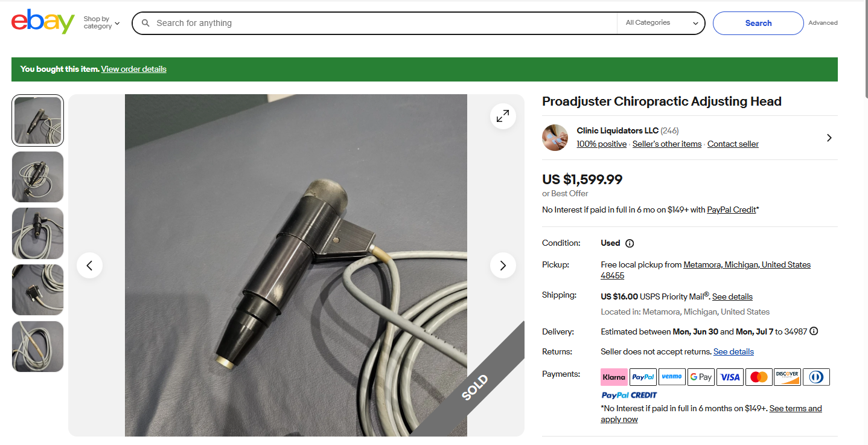Open the View order details link
Viewport: 868px width, 445px height.
pyautogui.click(x=133, y=69)
